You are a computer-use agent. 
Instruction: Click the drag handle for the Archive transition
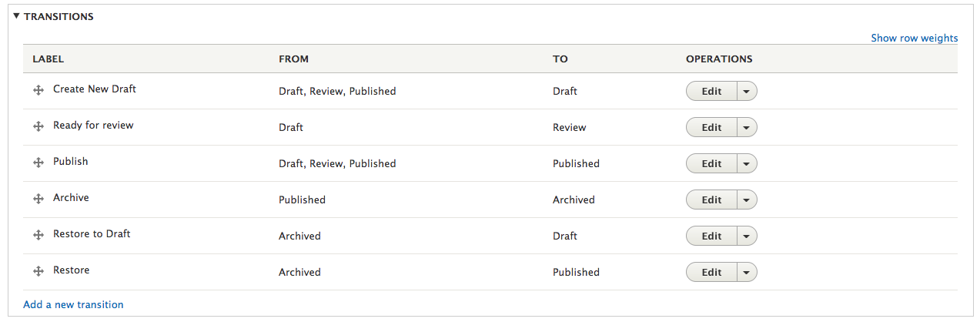[38, 199]
